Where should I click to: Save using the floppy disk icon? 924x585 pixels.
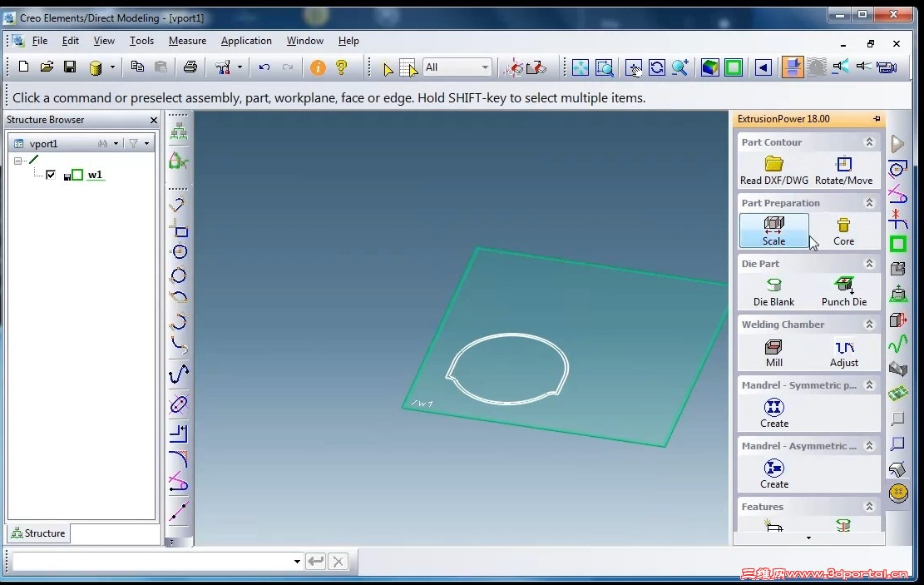coord(70,67)
